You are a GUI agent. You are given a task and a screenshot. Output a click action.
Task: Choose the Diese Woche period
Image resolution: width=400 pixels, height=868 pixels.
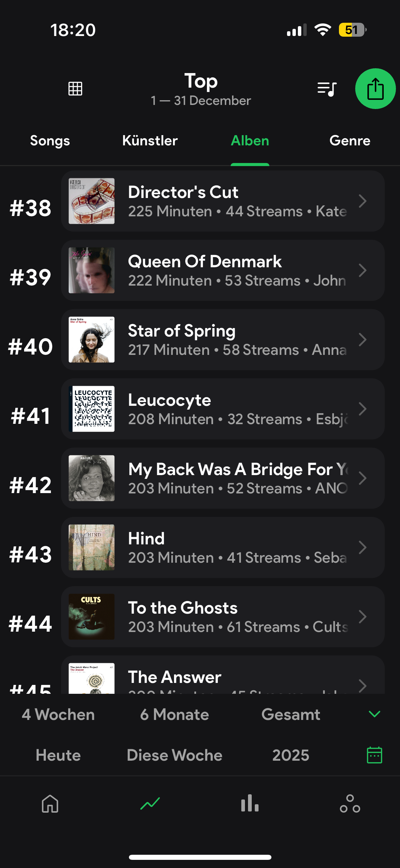coord(174,755)
